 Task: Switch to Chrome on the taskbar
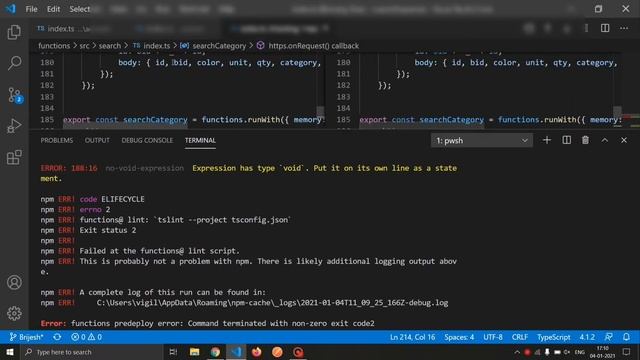coord(216,352)
